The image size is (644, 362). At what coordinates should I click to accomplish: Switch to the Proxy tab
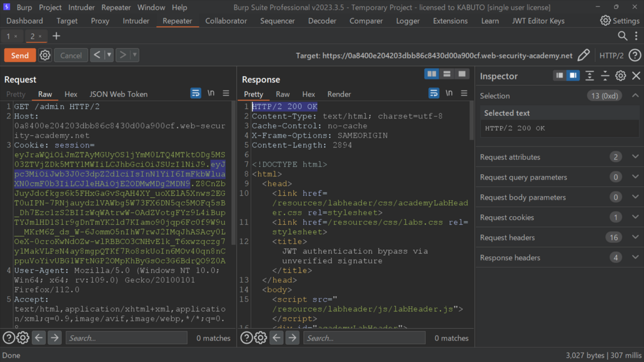point(100,21)
